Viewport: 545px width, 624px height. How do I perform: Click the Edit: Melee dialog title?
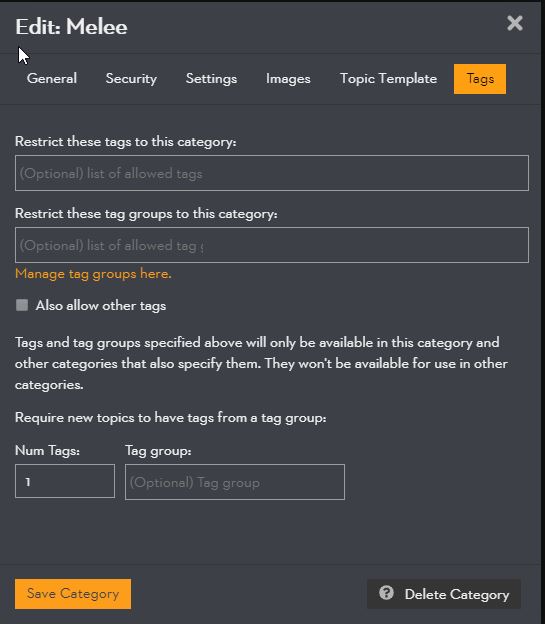tap(71, 27)
